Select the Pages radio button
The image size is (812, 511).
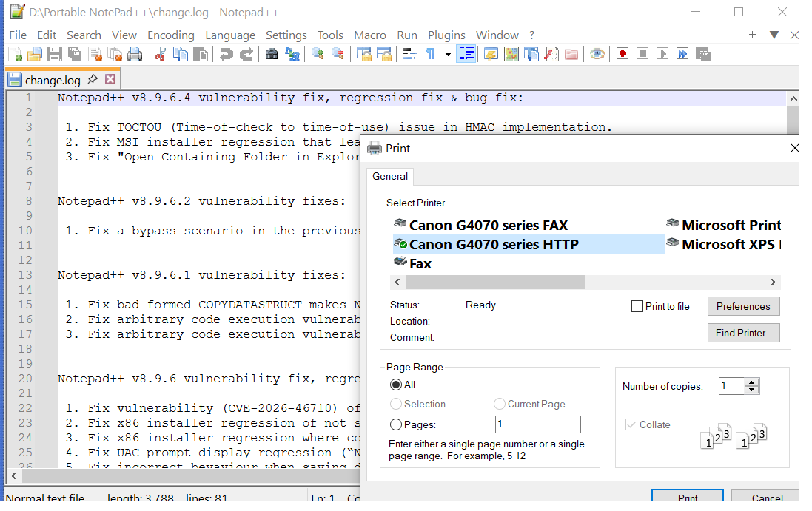click(396, 424)
